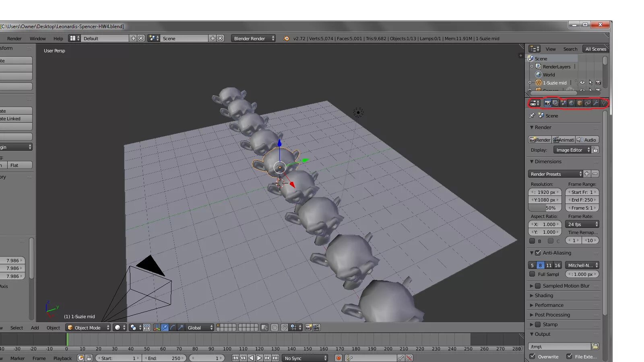The height and width of the screenshot is (362, 644).
Task: Toggle the snap magnet icon
Action: point(285,327)
